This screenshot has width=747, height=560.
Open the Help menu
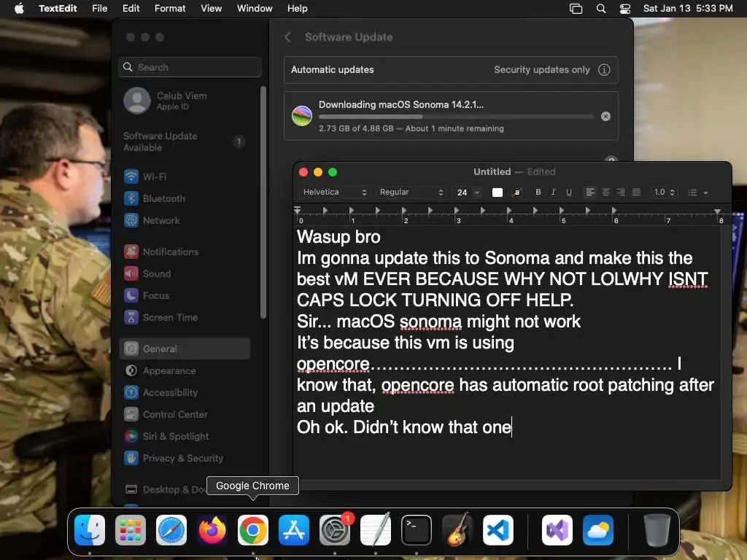298,9
